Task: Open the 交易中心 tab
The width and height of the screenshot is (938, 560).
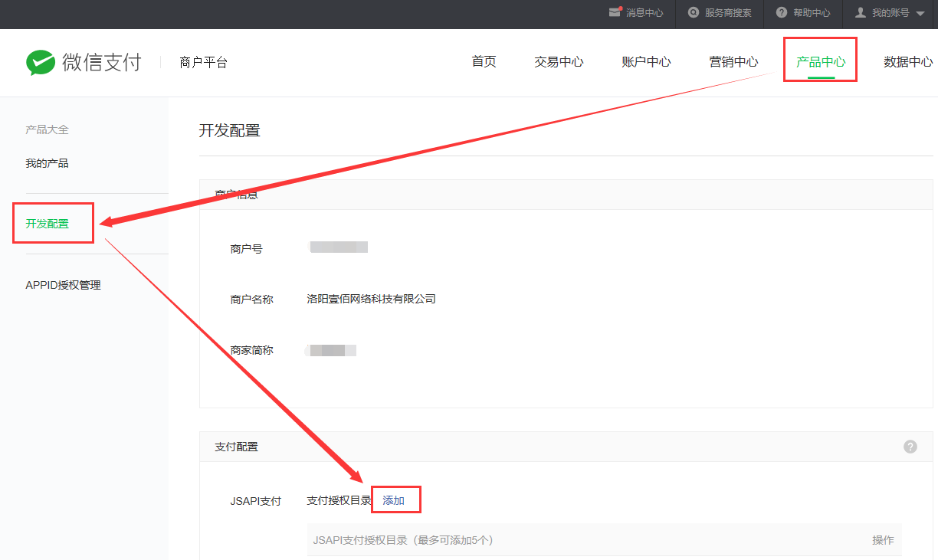Action: [559, 62]
